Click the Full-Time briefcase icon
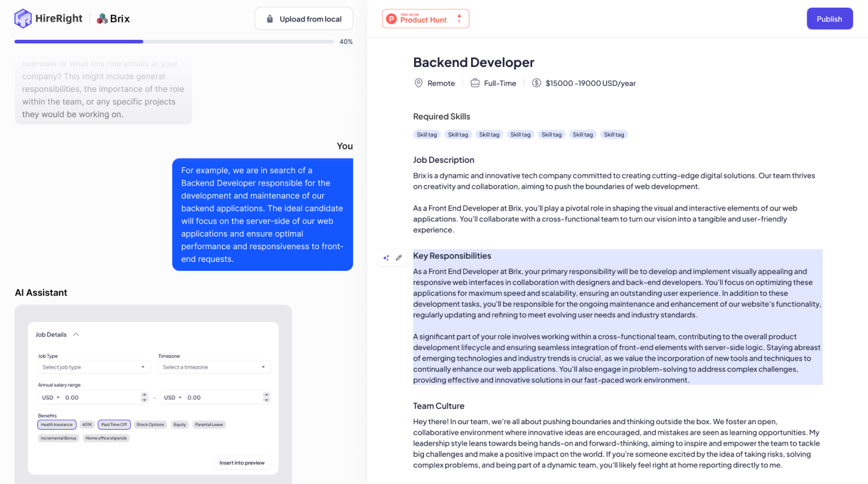 [475, 83]
